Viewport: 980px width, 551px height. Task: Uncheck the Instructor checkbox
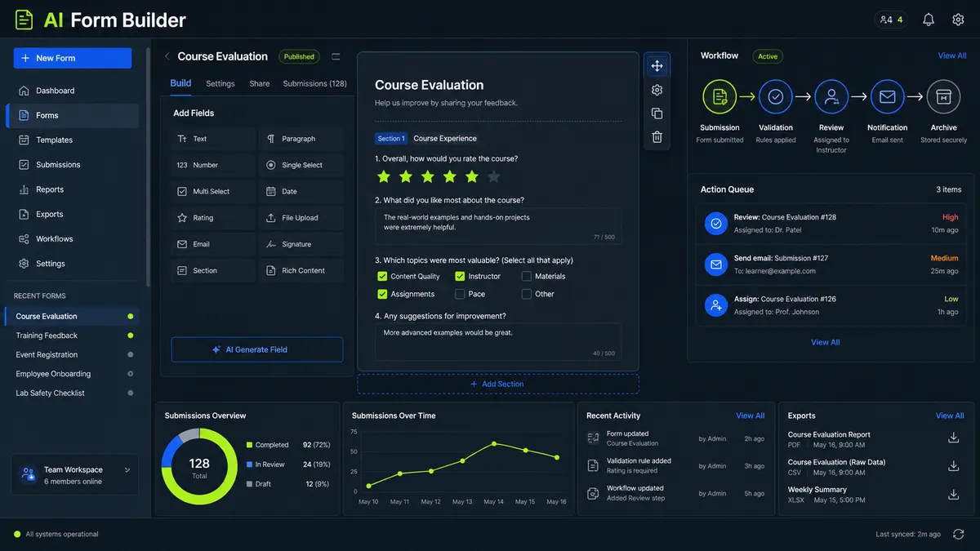pos(460,276)
